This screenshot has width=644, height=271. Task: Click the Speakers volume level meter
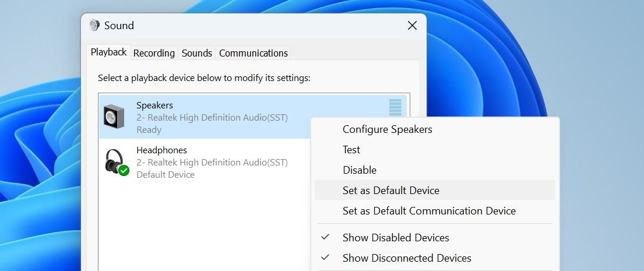[395, 107]
